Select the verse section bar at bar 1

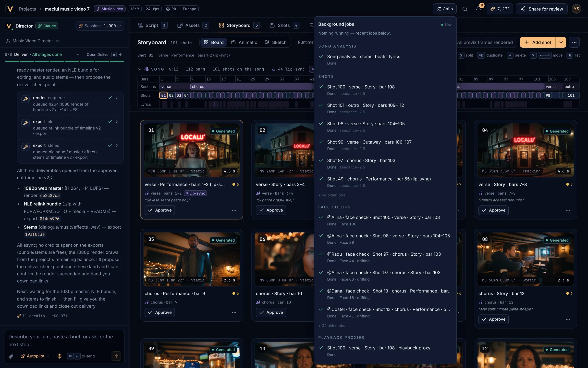click(x=175, y=87)
